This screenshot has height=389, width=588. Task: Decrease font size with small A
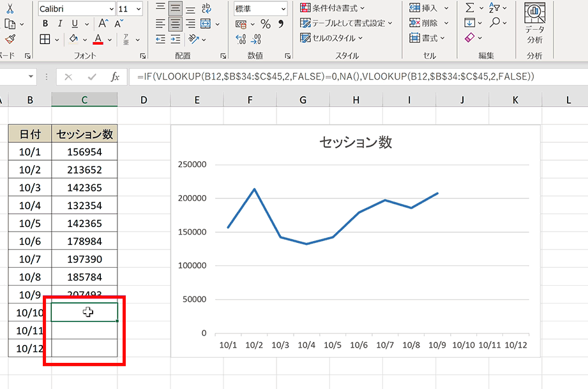point(119,24)
